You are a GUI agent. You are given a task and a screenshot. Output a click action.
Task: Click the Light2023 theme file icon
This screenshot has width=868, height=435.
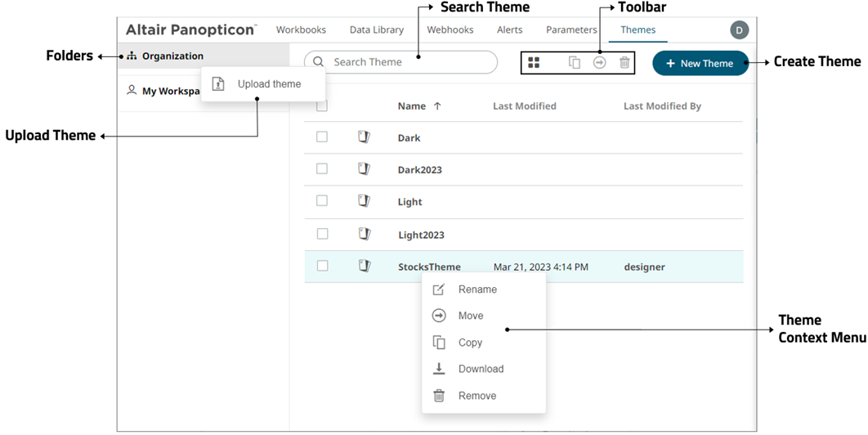pyautogui.click(x=365, y=235)
